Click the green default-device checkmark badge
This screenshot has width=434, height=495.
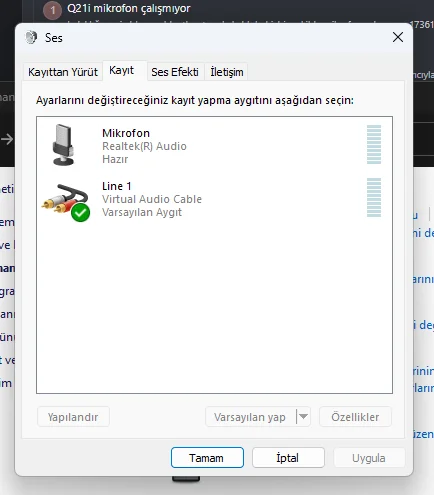80,212
